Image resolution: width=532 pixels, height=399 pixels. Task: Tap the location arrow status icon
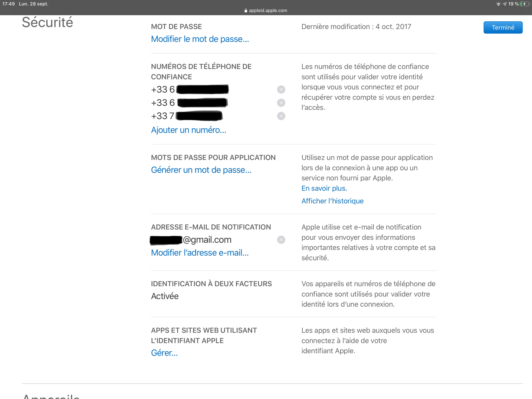505,4
